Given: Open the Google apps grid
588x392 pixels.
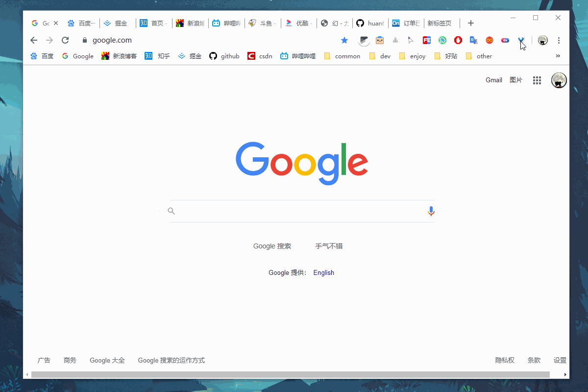Looking at the screenshot, I should 537,80.
